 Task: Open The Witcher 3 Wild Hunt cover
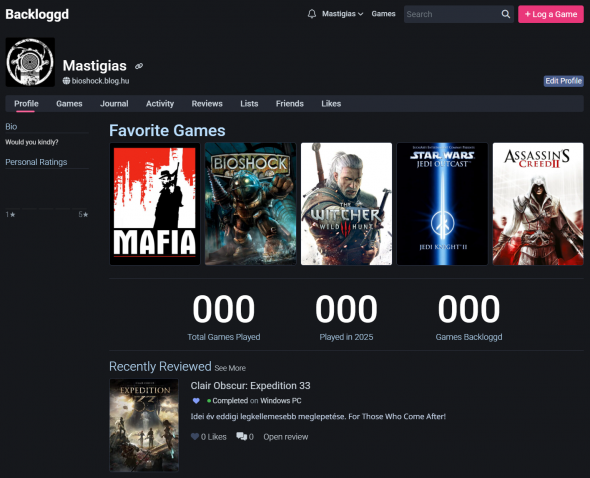[347, 204]
